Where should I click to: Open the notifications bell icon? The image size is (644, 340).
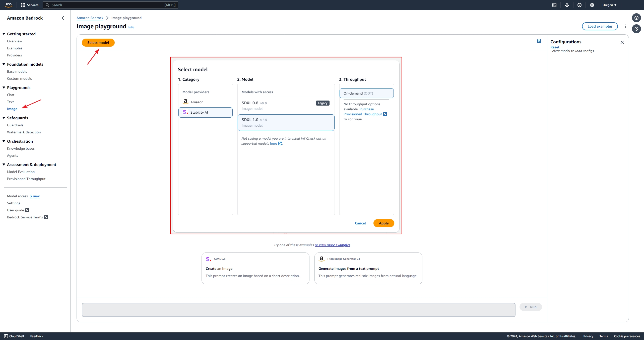567,5
